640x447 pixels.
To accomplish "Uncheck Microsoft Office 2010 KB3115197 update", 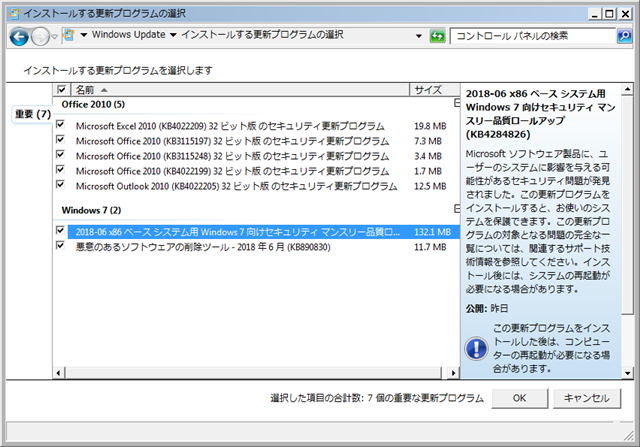I will coord(60,139).
